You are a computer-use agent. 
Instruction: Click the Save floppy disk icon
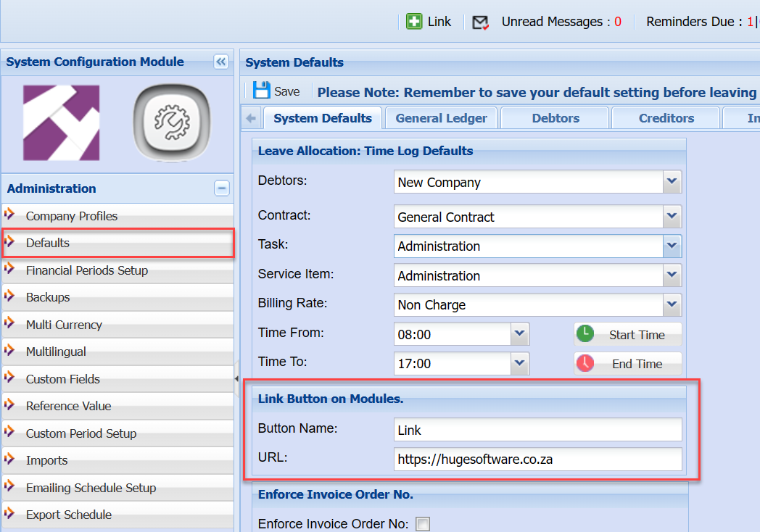pyautogui.click(x=261, y=91)
